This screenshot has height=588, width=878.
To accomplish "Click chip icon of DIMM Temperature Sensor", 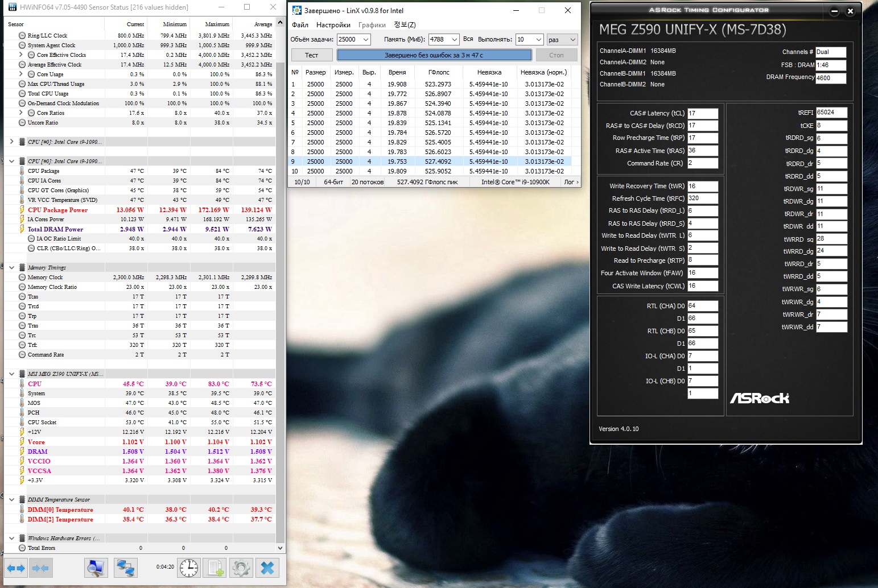I will 22,499.
